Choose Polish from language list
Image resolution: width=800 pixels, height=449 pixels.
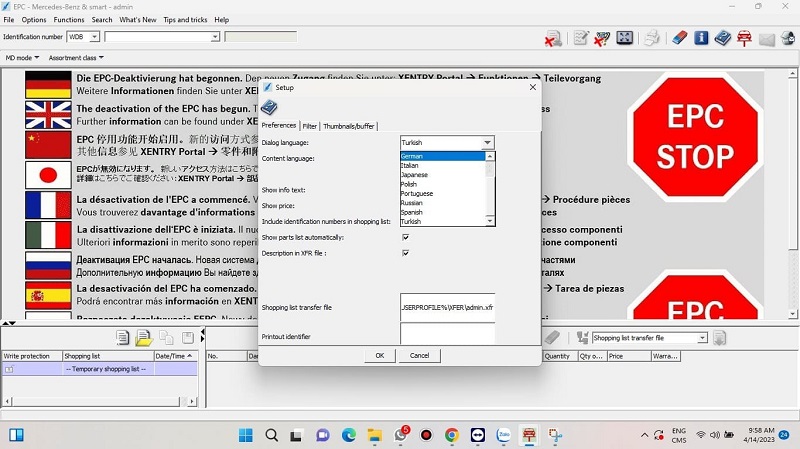click(x=442, y=184)
